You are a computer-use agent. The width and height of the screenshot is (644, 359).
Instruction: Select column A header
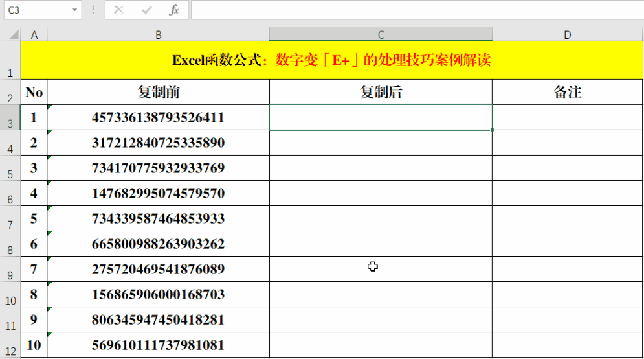(34, 35)
